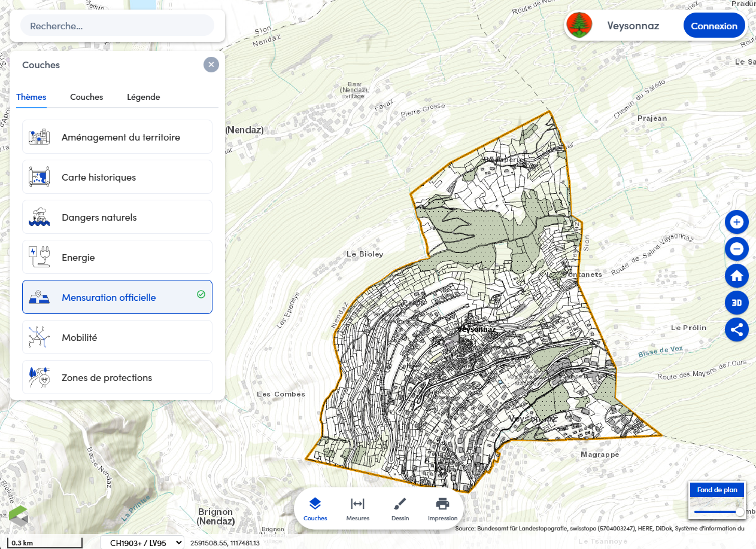Open the CH1903+ / LV95 coordinate dropdown
756x549 pixels.
coord(142,542)
